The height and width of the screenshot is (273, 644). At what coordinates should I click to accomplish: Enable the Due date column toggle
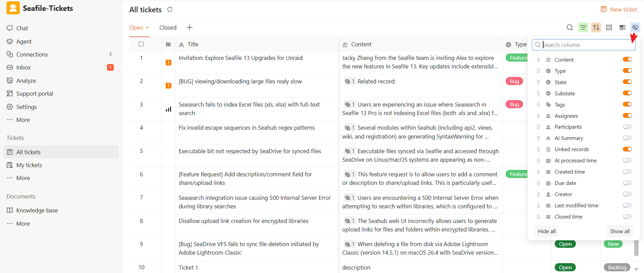point(627,183)
